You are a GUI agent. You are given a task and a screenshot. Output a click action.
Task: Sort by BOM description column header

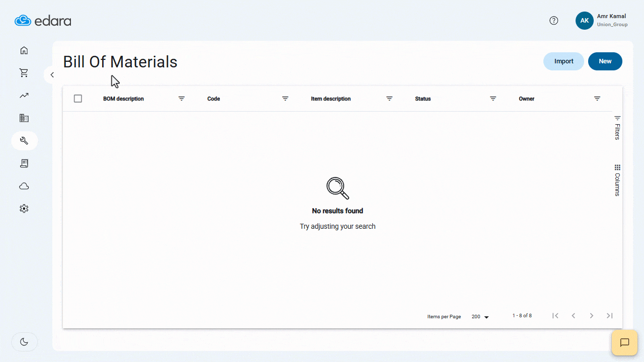click(123, 99)
